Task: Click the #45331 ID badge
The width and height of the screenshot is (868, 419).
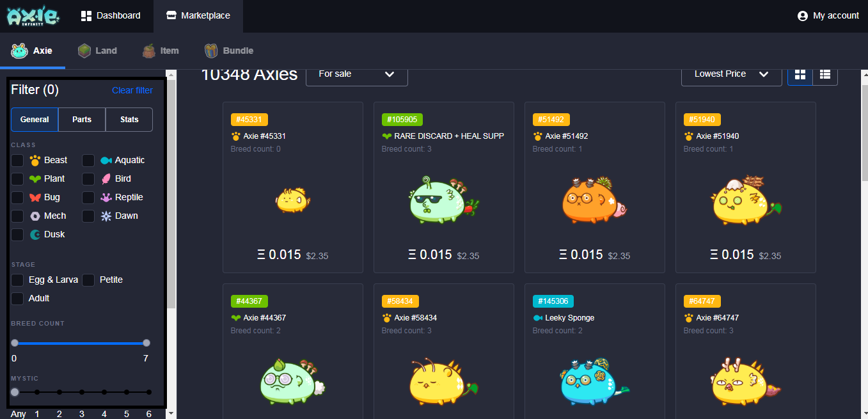Action: click(249, 120)
